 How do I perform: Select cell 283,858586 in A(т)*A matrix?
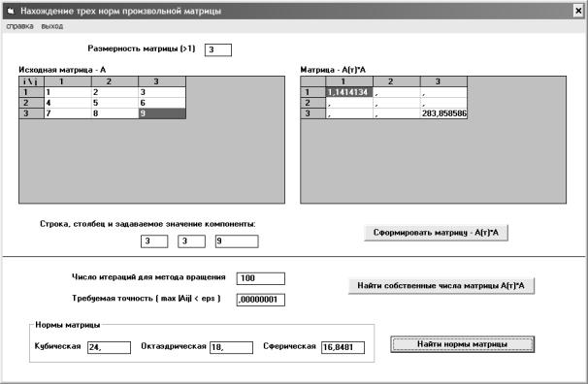click(x=443, y=113)
